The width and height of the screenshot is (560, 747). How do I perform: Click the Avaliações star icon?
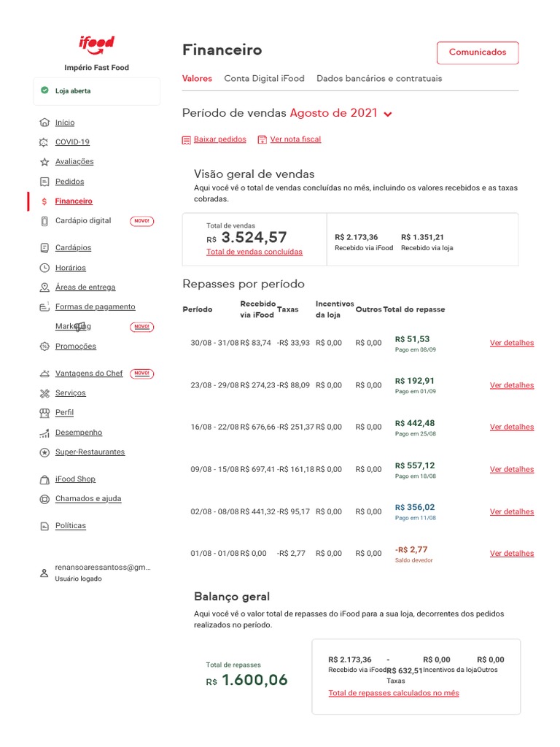[x=44, y=162]
